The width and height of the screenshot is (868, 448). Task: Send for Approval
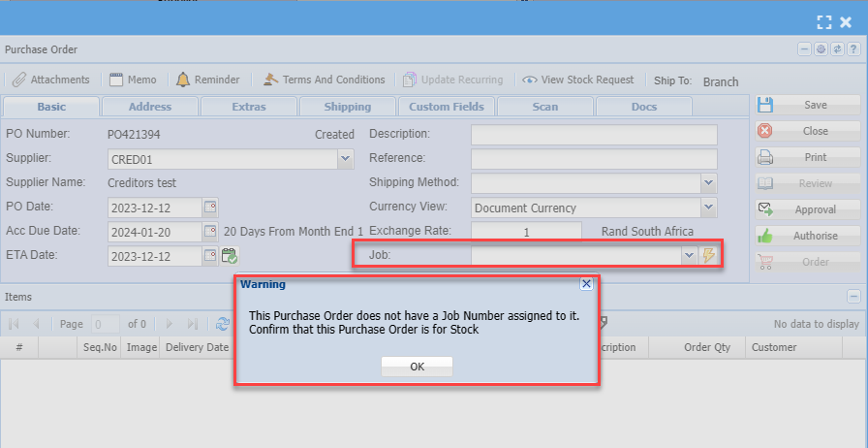(x=808, y=209)
